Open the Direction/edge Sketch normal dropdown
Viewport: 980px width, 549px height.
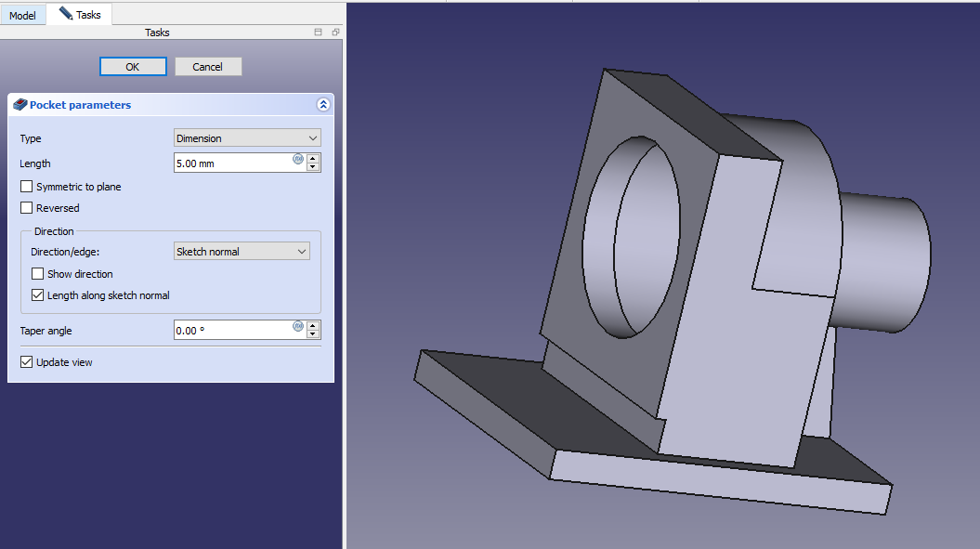(x=242, y=252)
